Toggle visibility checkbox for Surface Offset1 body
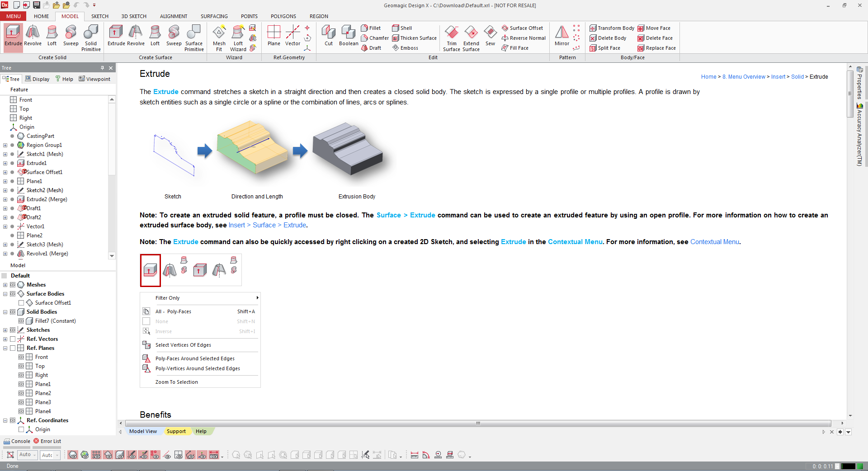868x471 pixels. click(21, 303)
